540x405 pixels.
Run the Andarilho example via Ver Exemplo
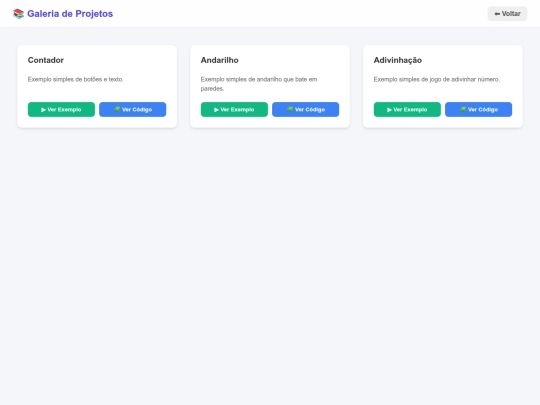(234, 110)
